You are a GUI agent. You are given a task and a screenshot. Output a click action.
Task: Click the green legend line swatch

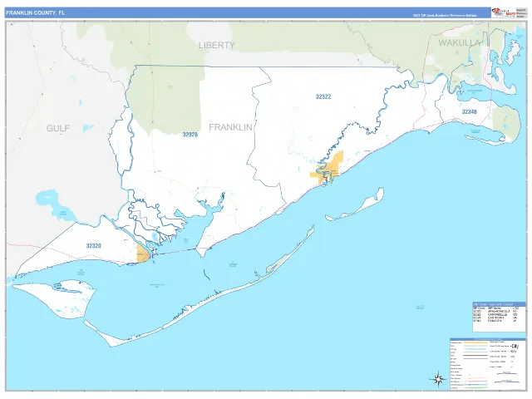tap(475, 388)
